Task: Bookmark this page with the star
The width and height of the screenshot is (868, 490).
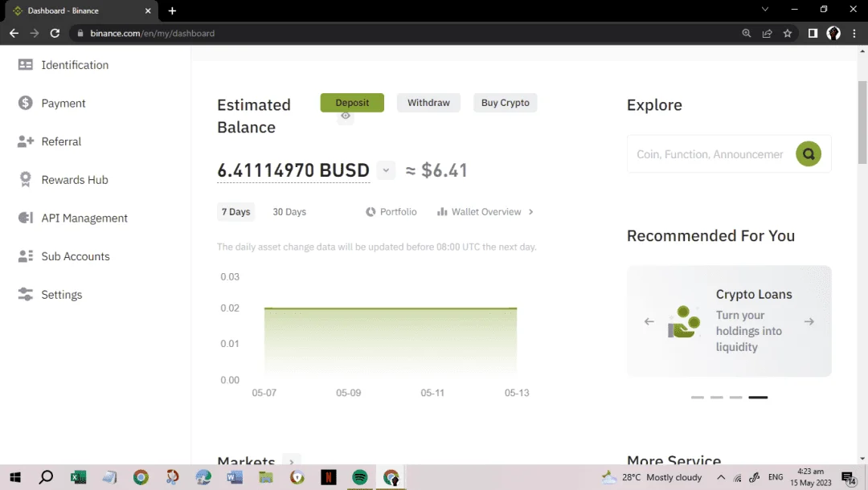Action: pyautogui.click(x=787, y=33)
